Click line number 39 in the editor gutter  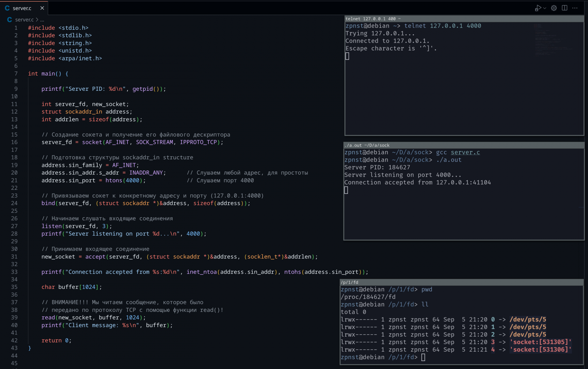pyautogui.click(x=14, y=317)
